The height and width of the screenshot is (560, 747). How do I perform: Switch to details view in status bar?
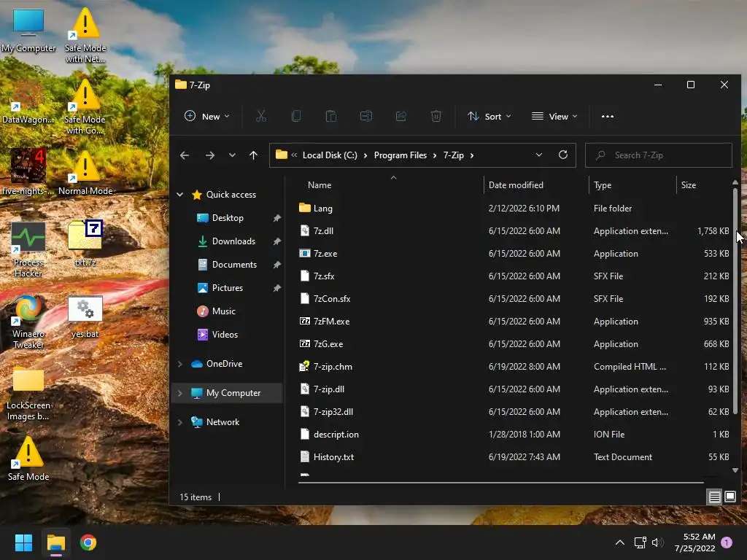pyautogui.click(x=715, y=497)
